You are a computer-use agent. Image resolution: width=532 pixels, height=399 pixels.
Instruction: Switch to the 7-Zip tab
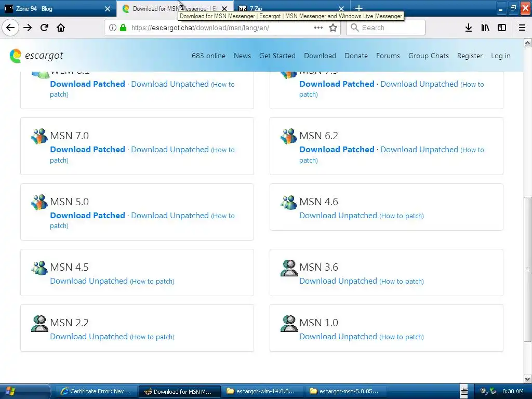[292, 8]
